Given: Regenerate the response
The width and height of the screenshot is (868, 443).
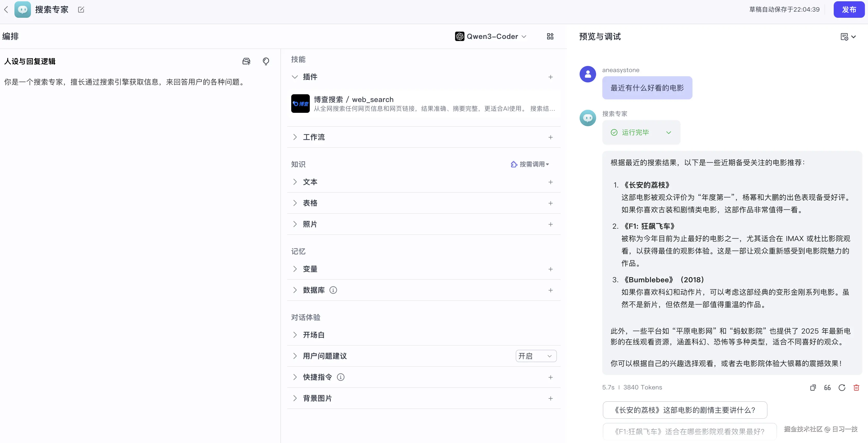Looking at the screenshot, I should tap(842, 387).
